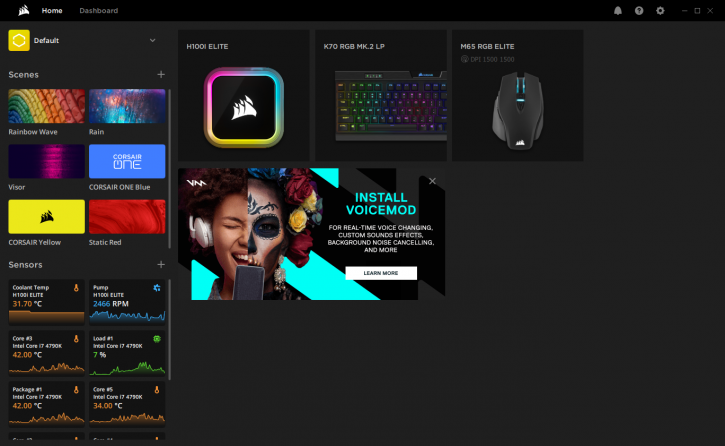This screenshot has height=446, width=725.
Task: Open the settings gear icon
Action: click(x=660, y=11)
